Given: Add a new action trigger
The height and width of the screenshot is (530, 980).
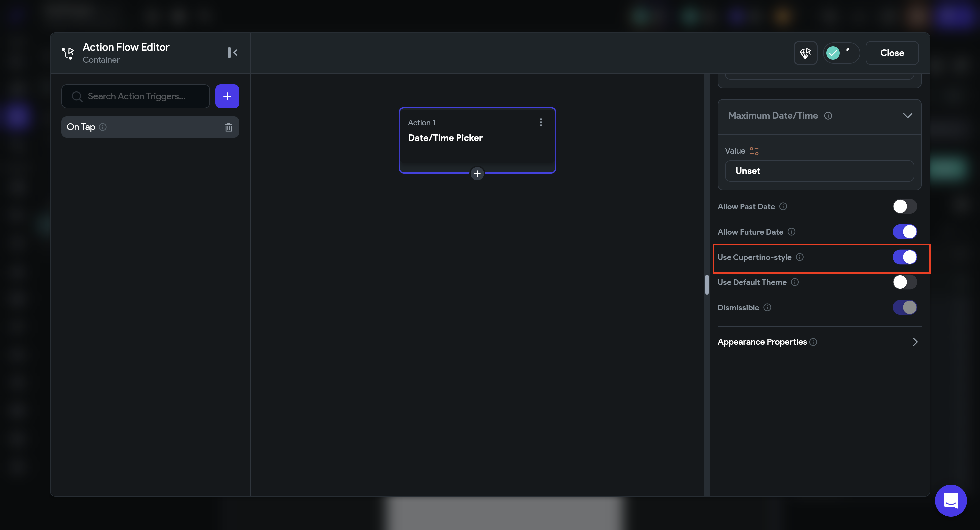Looking at the screenshot, I should click(x=227, y=96).
